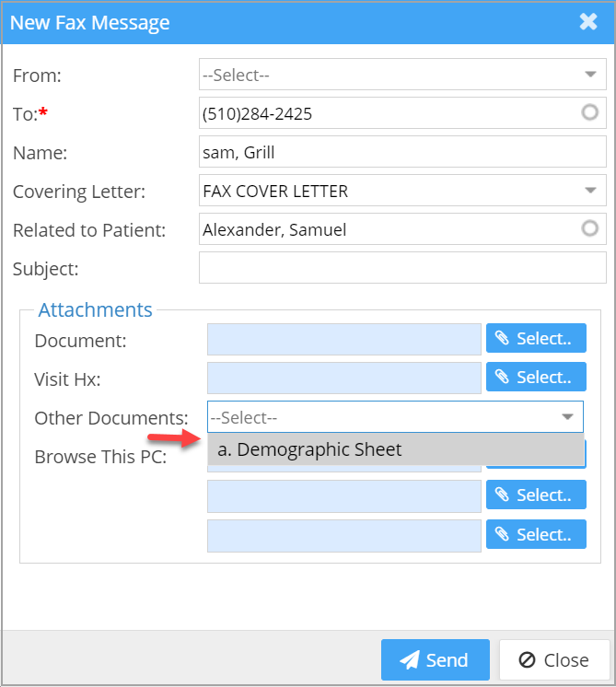Click the paperclip Select button for Visit Hx
616x687 pixels.
pyautogui.click(x=536, y=378)
